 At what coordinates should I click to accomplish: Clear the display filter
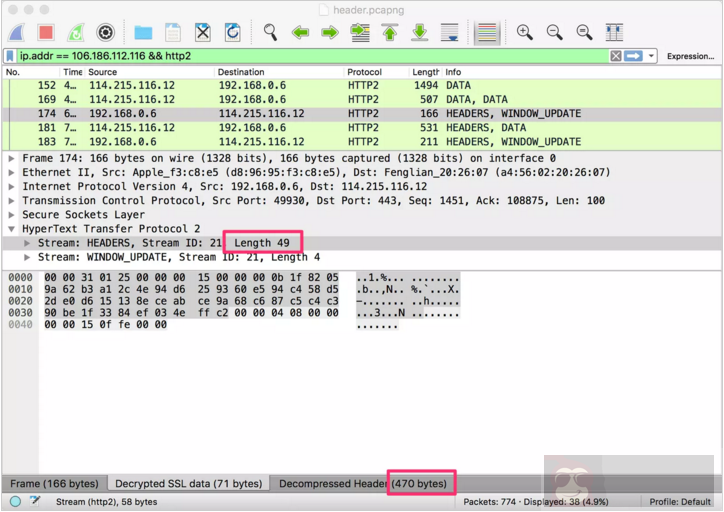pyautogui.click(x=615, y=56)
